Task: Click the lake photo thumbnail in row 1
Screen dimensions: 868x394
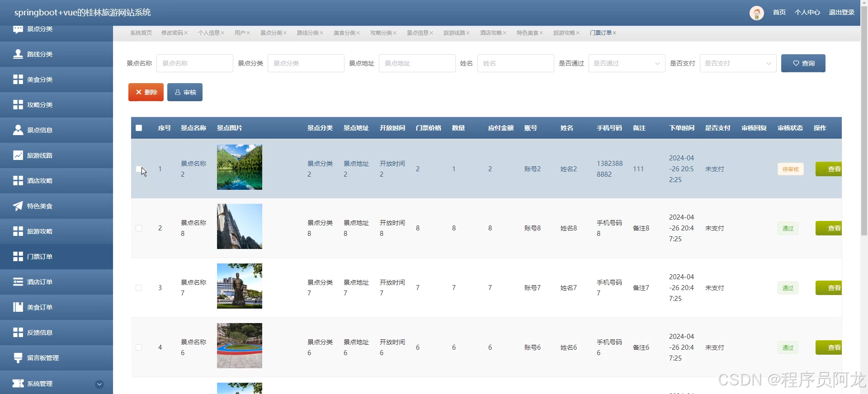Action: coord(240,167)
